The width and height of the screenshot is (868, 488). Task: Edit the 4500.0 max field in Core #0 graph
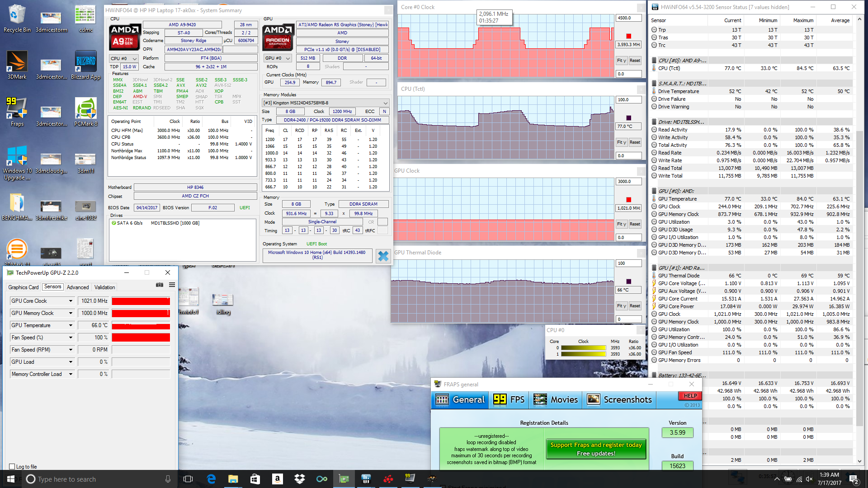(x=628, y=18)
